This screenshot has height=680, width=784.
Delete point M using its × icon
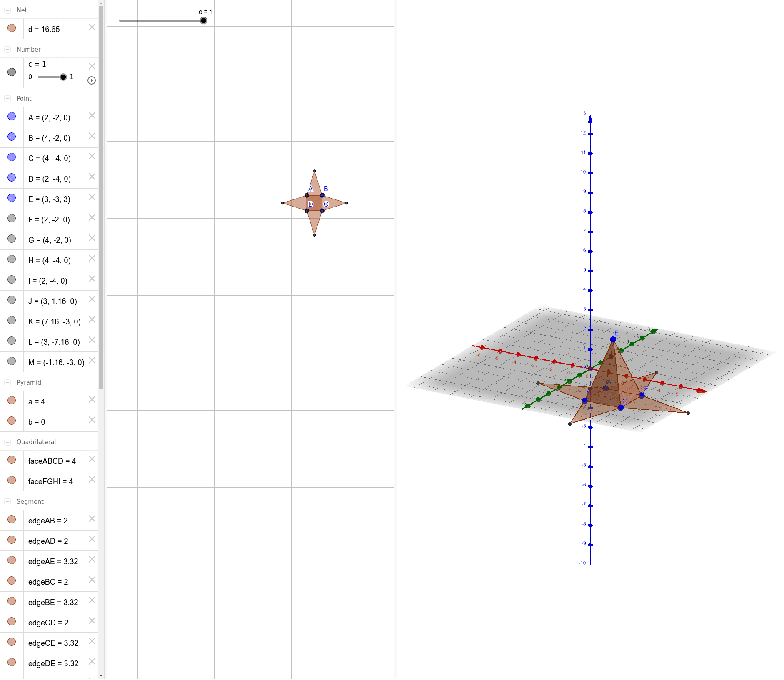pos(92,361)
